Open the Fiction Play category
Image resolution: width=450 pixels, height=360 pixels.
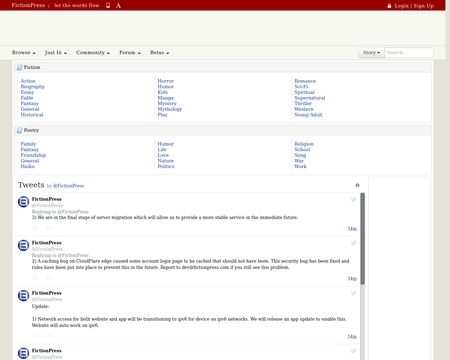163,115
